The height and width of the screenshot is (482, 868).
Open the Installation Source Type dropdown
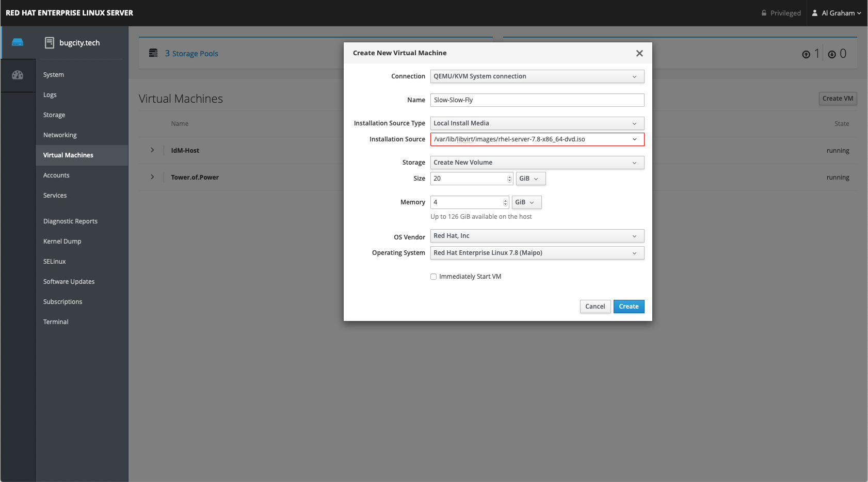(537, 123)
